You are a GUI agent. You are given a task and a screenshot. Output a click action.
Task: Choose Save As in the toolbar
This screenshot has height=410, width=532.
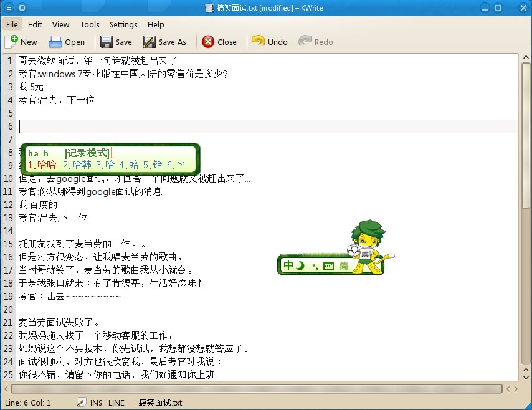point(164,42)
